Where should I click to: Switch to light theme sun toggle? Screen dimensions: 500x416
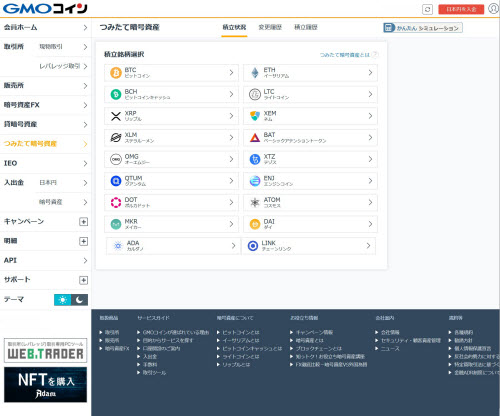tap(62, 300)
